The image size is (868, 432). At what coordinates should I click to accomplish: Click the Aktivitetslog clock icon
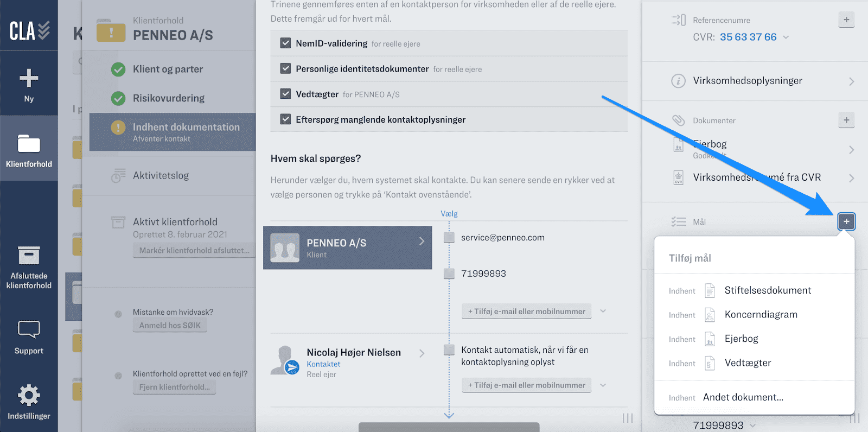(x=118, y=176)
